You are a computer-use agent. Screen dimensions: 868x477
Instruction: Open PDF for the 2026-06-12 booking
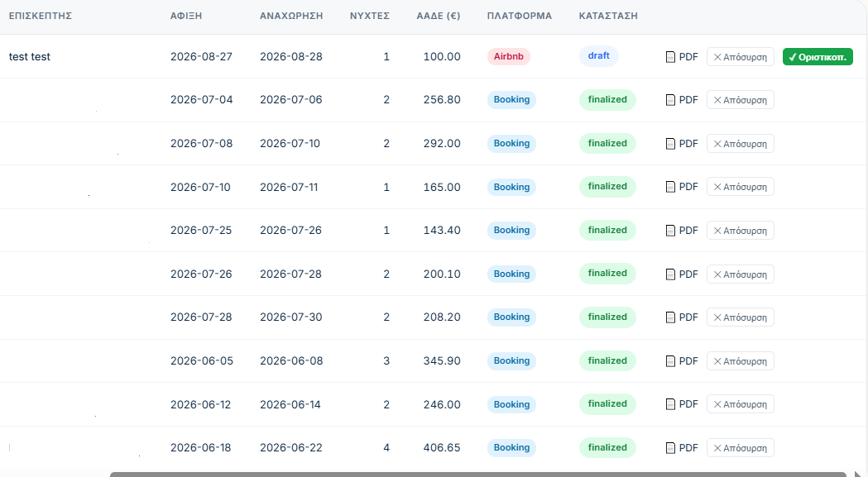pyautogui.click(x=682, y=404)
